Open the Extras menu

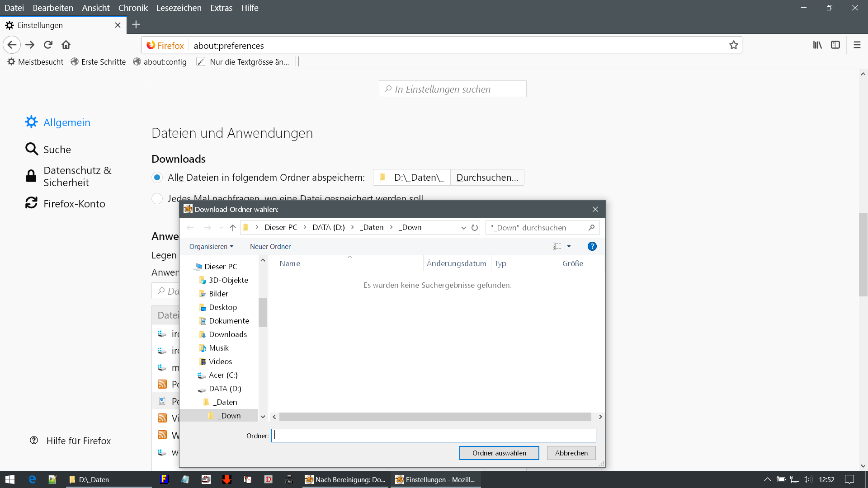221,8
